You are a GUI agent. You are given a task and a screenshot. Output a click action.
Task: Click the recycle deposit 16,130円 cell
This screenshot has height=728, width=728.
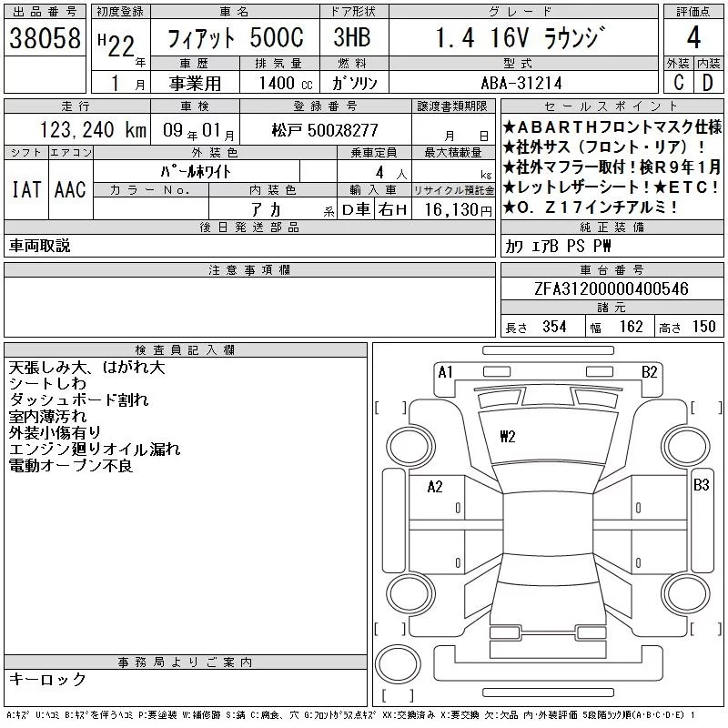(453, 209)
